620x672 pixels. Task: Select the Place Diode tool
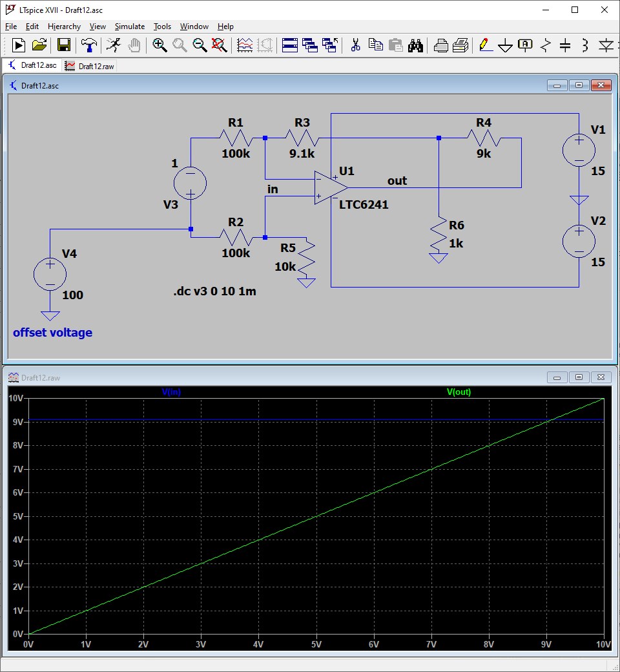[606, 45]
